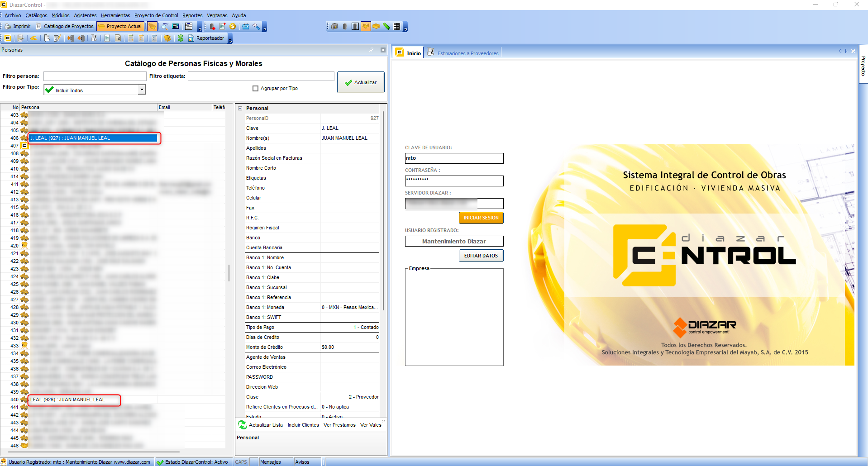Open the Catálogos menu

point(36,15)
